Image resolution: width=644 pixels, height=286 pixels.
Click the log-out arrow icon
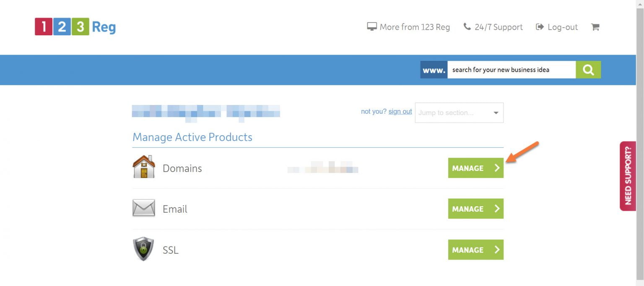[540, 26]
